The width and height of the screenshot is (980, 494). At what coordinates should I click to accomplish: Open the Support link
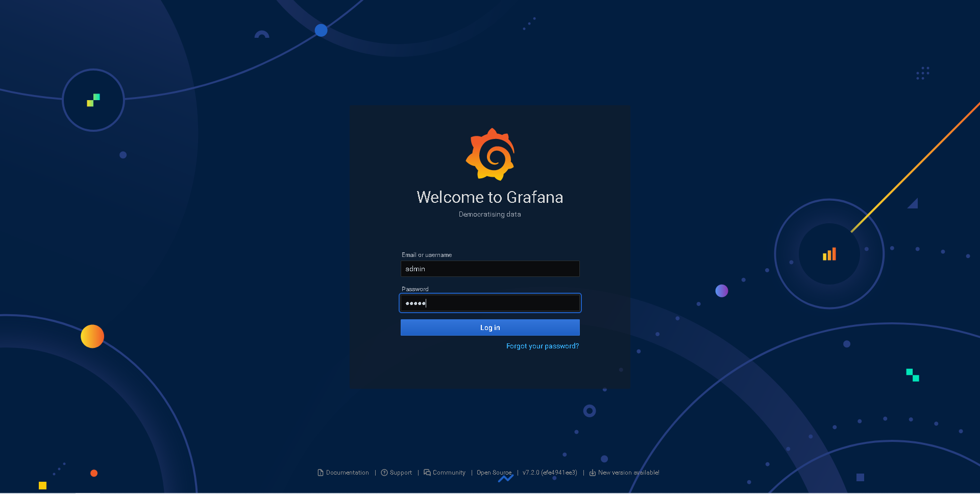(x=401, y=473)
